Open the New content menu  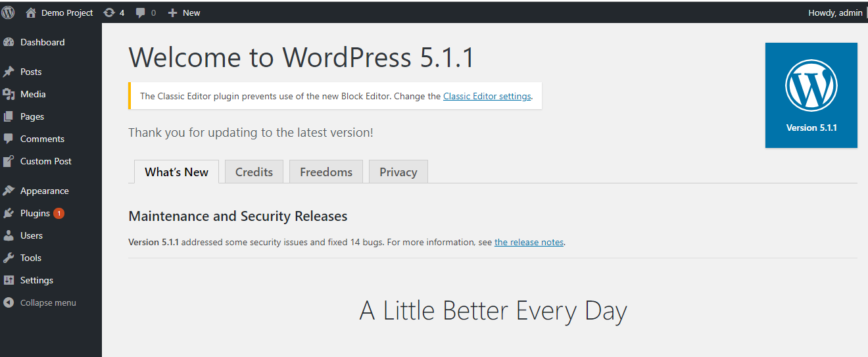click(191, 12)
